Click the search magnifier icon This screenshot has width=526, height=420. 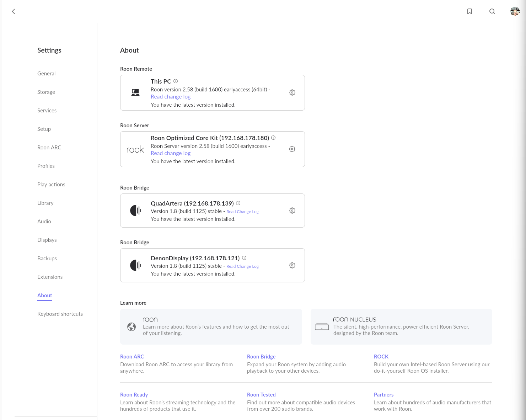[492, 11]
